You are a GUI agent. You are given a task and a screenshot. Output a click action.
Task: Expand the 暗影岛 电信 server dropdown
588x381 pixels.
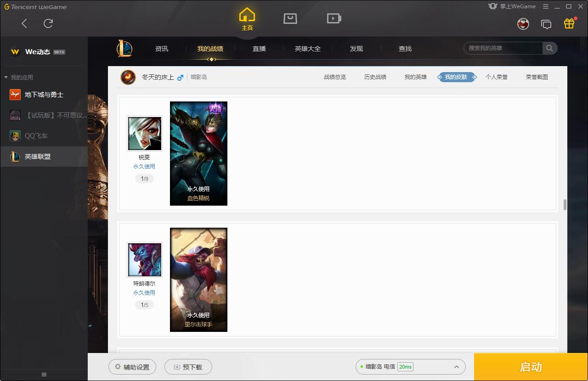pyautogui.click(x=411, y=367)
